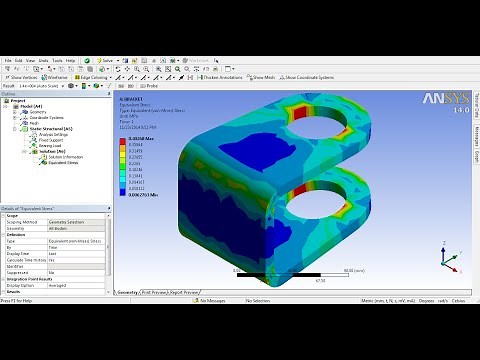Select Model (A4) tree node
480x360 pixels.
pyautogui.click(x=31, y=106)
